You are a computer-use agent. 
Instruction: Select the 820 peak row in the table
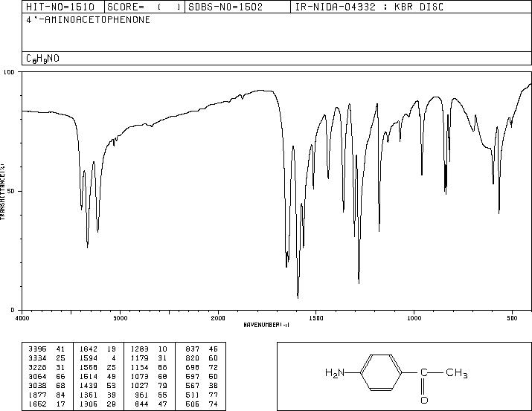click(x=202, y=358)
